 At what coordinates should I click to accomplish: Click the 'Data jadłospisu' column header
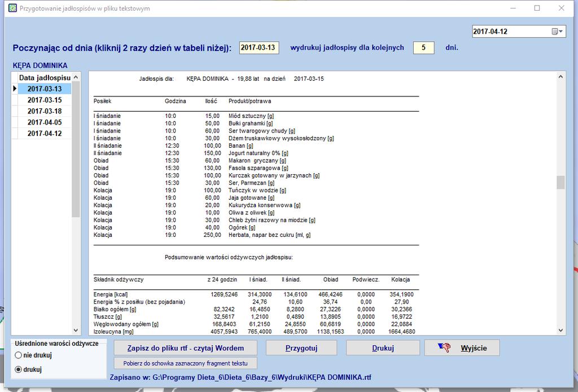click(45, 78)
